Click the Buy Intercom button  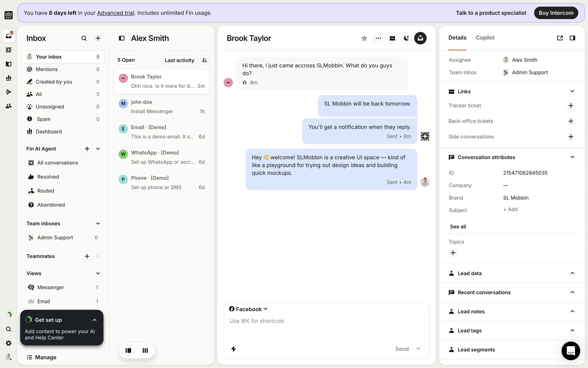pyautogui.click(x=556, y=13)
